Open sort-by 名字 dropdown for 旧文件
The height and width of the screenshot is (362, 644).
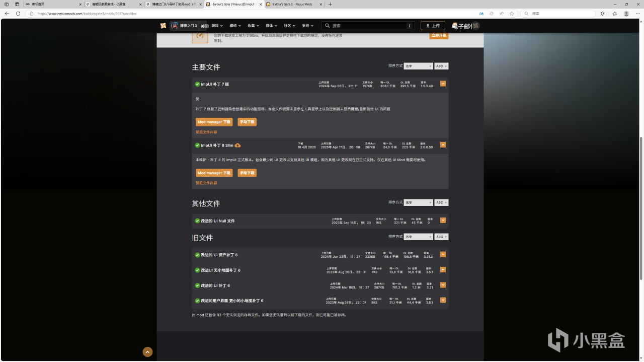tap(418, 237)
